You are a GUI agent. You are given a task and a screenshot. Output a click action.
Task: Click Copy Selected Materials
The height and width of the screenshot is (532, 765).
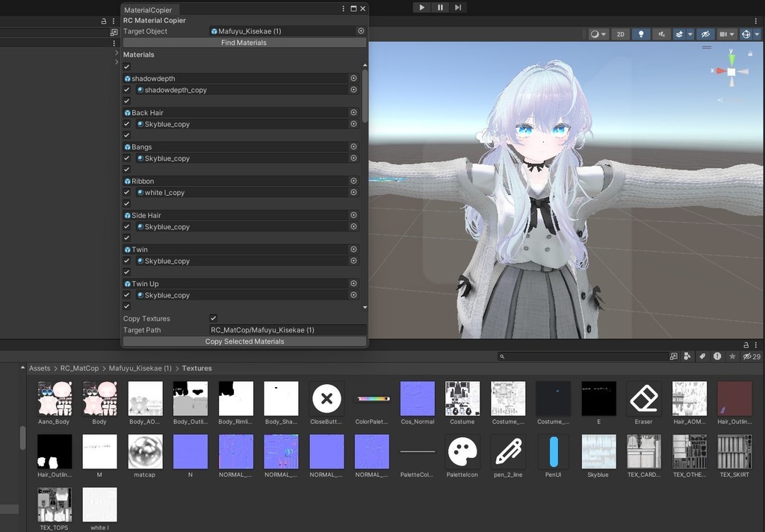pyautogui.click(x=244, y=341)
